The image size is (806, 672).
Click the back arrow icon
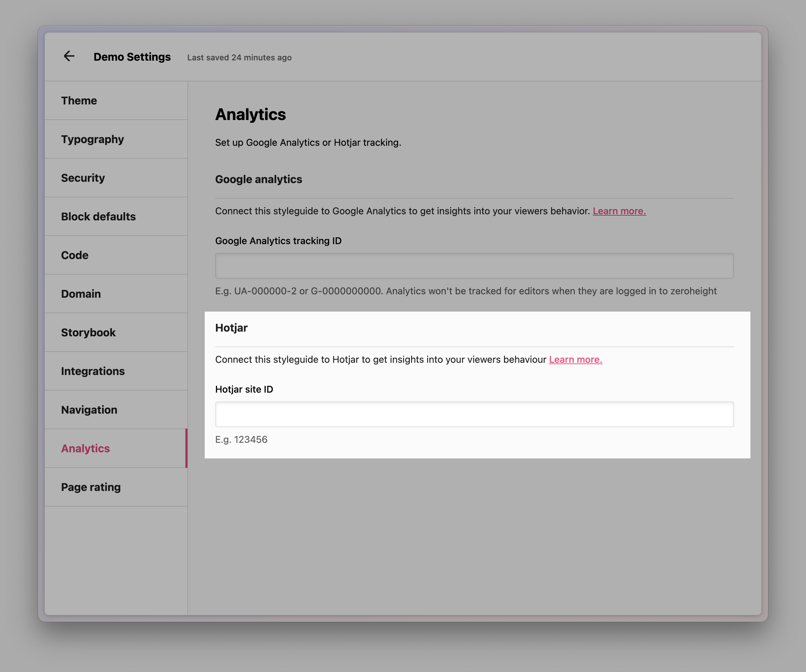[x=69, y=56]
